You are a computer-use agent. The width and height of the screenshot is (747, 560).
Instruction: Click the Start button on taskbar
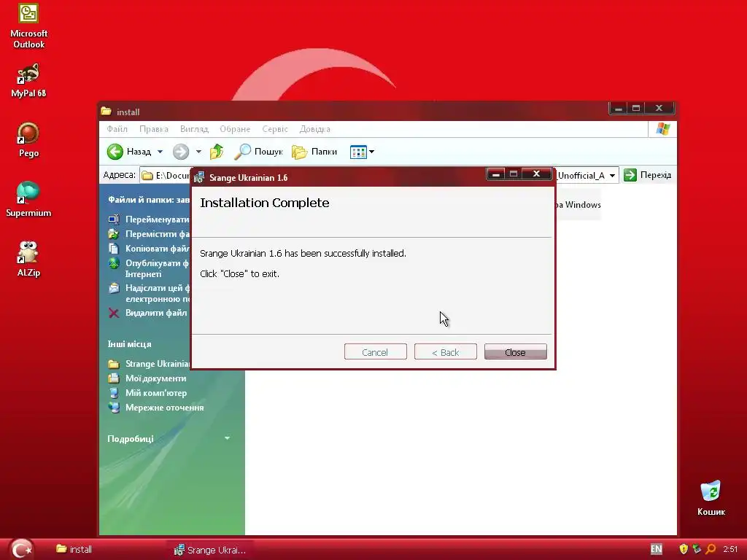point(21,549)
